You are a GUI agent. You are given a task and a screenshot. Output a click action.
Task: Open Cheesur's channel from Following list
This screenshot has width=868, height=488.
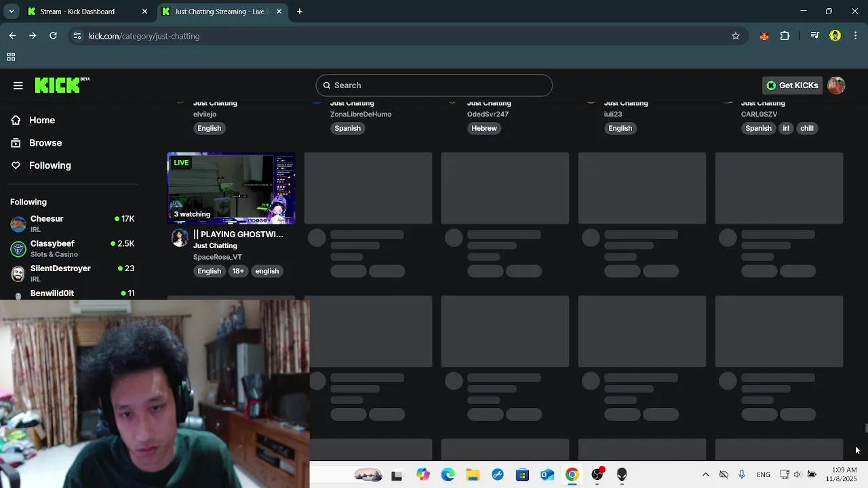[73, 224]
